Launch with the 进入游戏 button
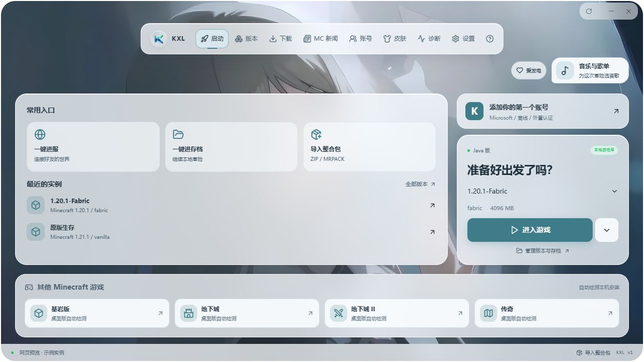Screen dimensions: 644x362 530,230
